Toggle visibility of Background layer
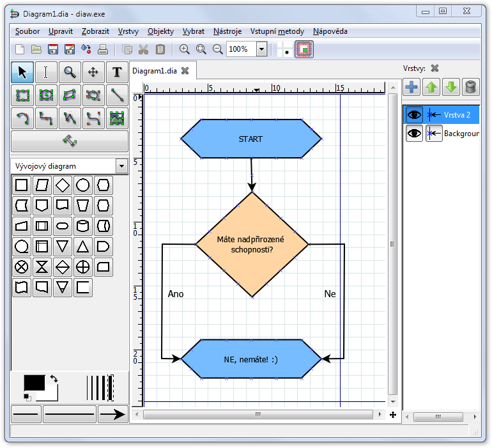 point(414,134)
